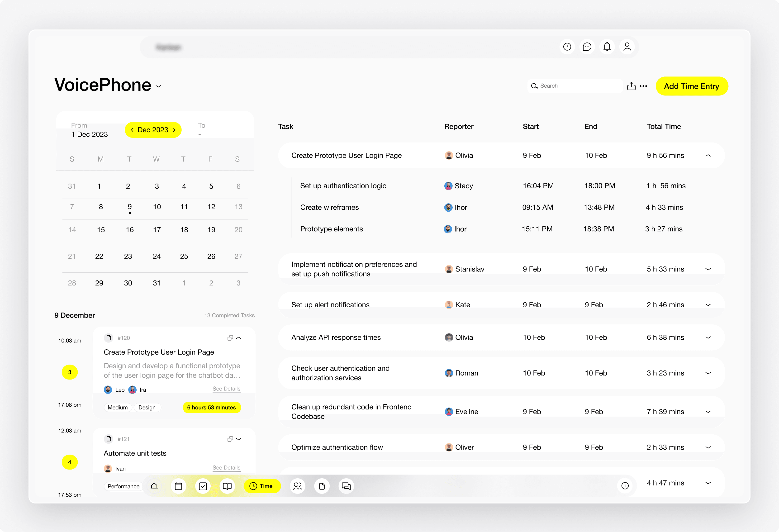This screenshot has width=779, height=532.
Task: Open the VoicePhone project dropdown
Action: click(159, 86)
